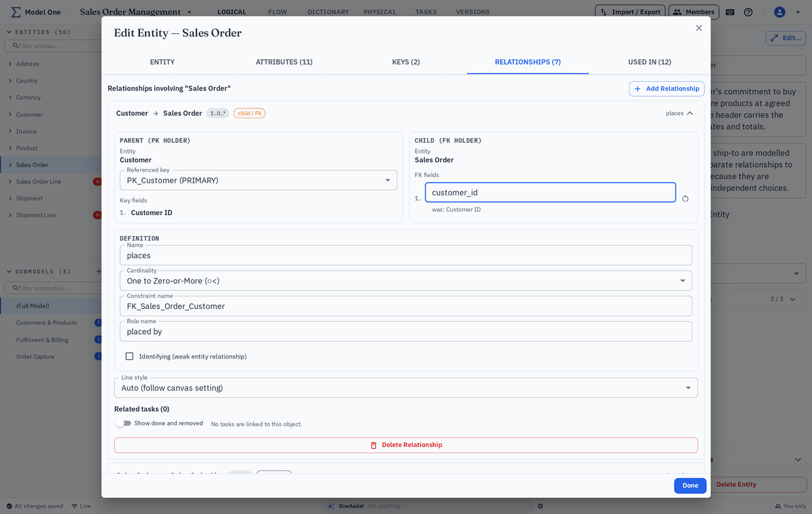Click the Members button

pos(694,12)
